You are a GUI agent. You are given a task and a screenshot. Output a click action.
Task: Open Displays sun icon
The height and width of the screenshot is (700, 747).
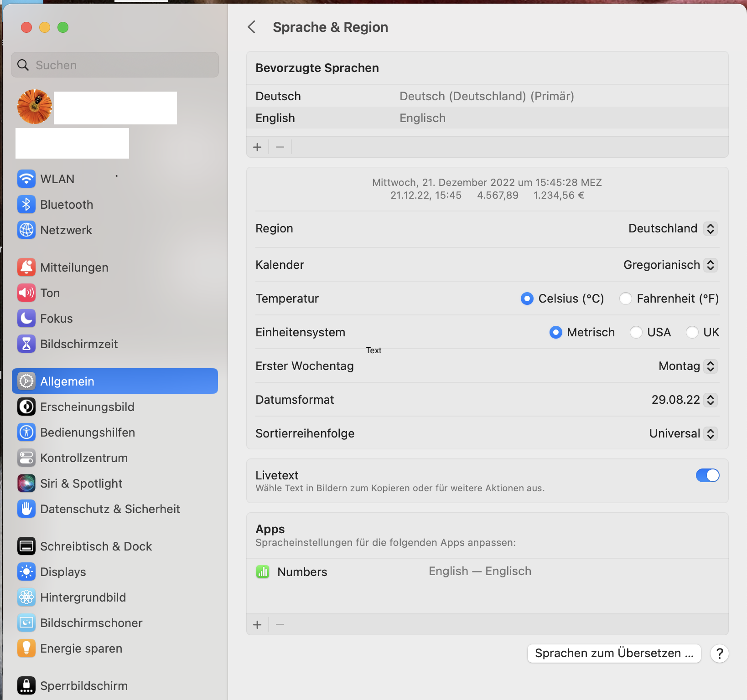click(26, 571)
